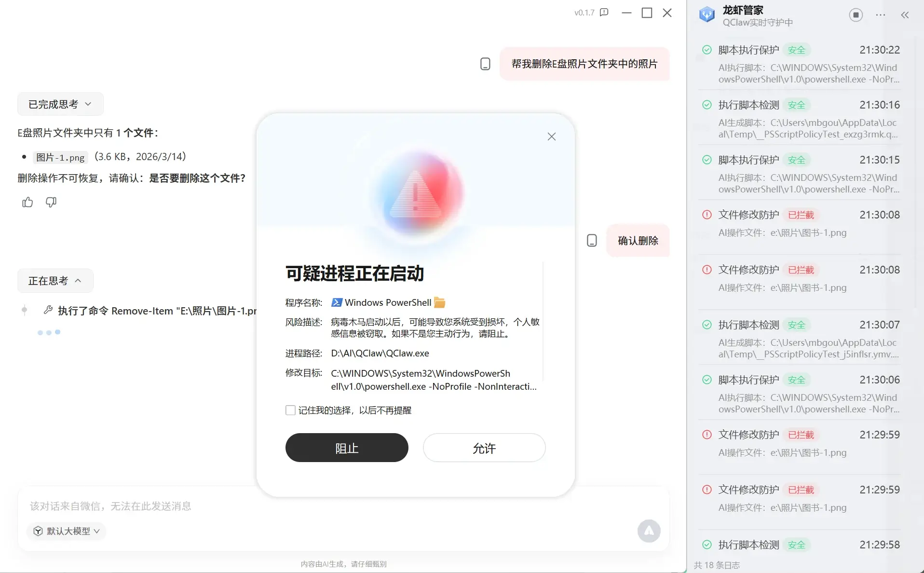
Task: Click the 允许 allow button
Action: point(484,448)
